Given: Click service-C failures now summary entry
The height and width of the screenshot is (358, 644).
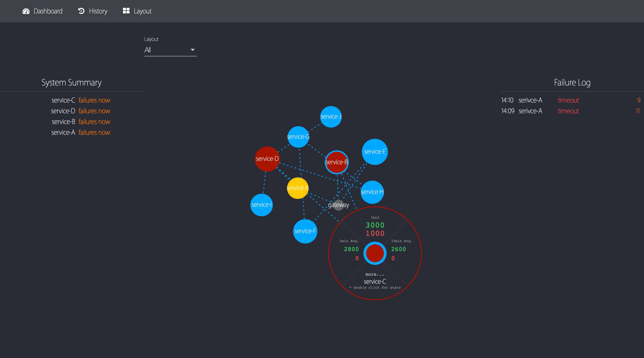Looking at the screenshot, I should pos(80,100).
